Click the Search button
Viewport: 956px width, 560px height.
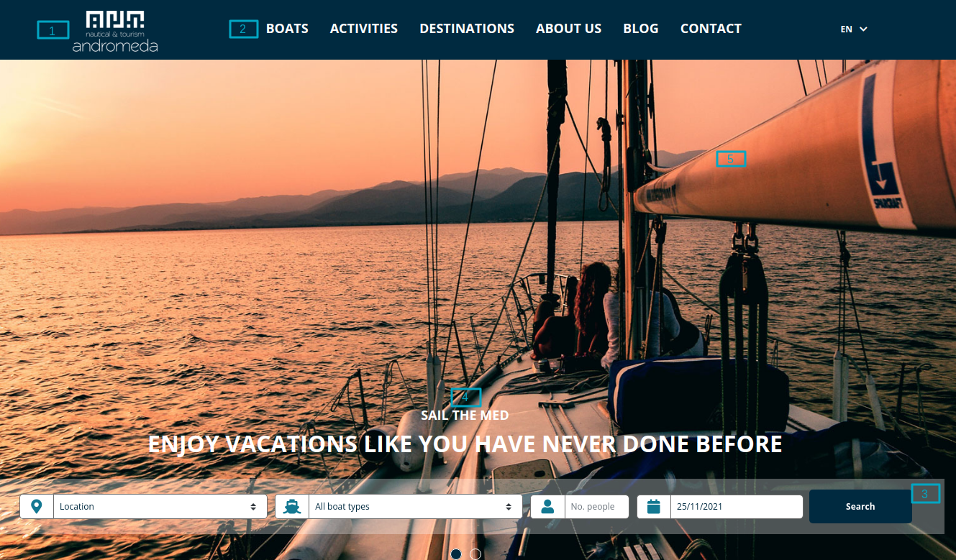(860, 506)
